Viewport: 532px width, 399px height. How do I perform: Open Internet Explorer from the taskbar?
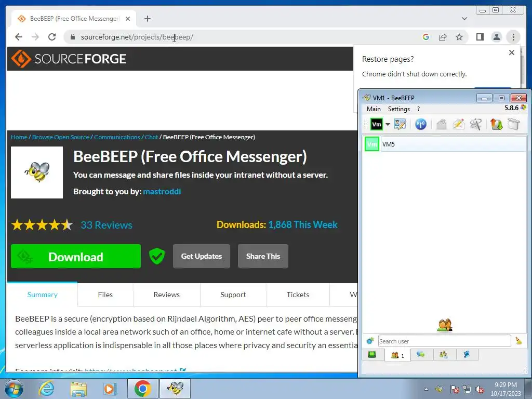tap(46, 389)
